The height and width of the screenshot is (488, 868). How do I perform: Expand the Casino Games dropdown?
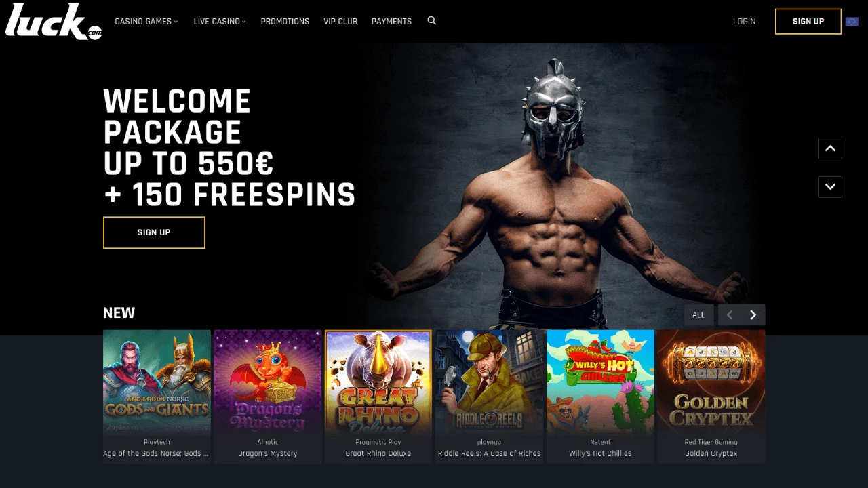(x=146, y=22)
